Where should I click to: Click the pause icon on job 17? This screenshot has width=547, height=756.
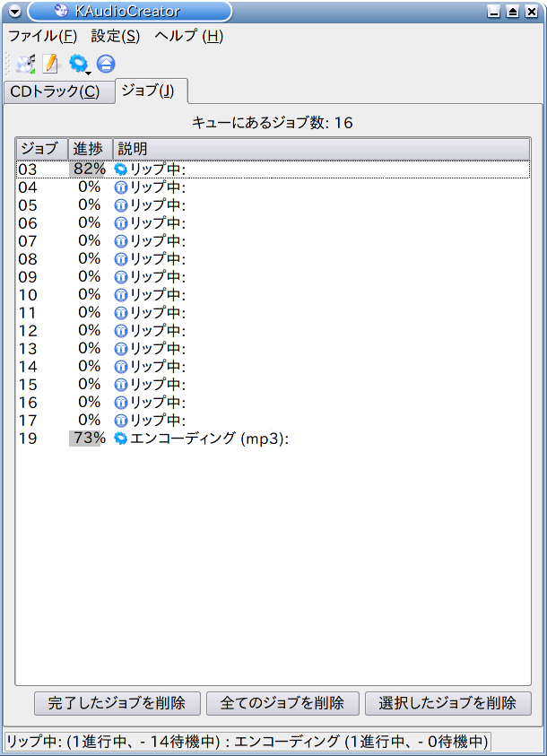[x=120, y=420]
